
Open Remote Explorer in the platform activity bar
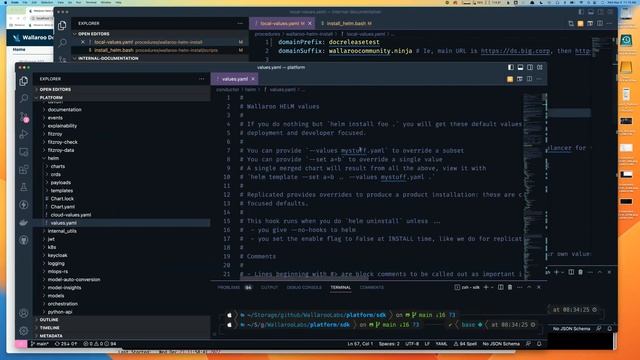(x=24, y=152)
